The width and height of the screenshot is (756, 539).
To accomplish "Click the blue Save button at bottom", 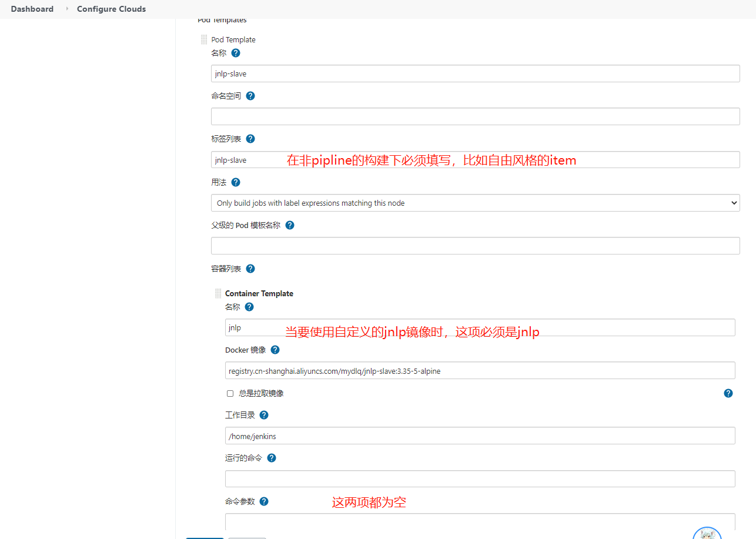I will click(205, 537).
